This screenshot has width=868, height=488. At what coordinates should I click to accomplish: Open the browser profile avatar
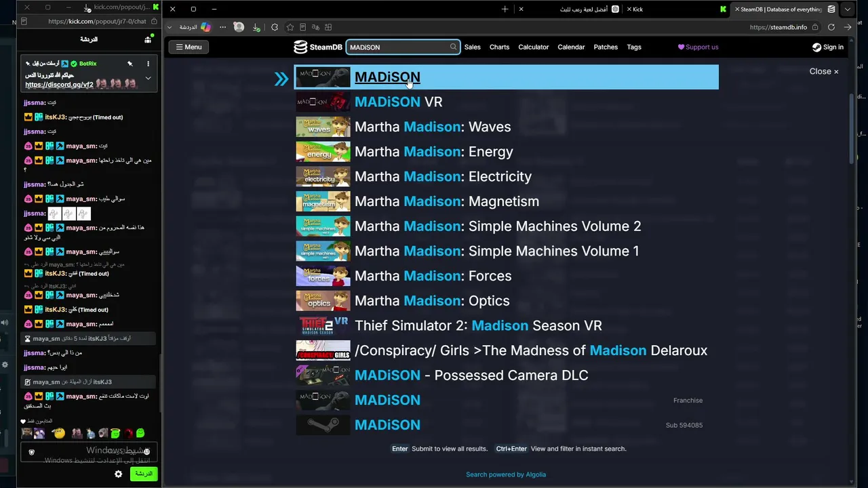239,27
